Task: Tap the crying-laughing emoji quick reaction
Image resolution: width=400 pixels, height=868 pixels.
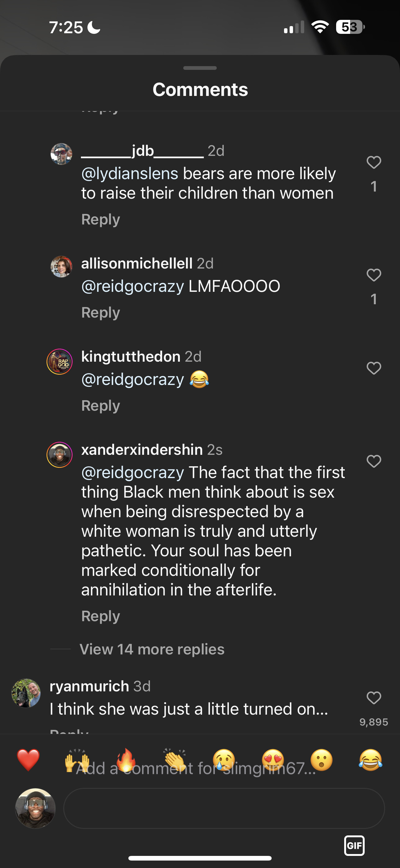Action: (x=370, y=760)
